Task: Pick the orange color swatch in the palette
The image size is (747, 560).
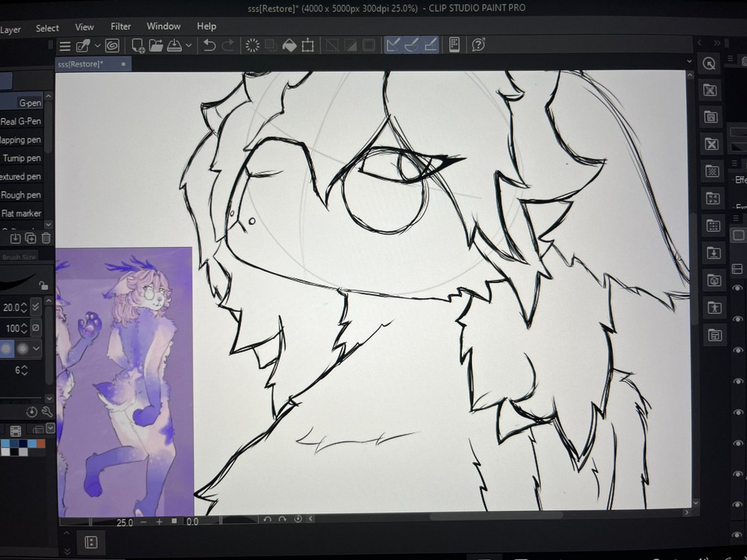Action: click(40, 443)
